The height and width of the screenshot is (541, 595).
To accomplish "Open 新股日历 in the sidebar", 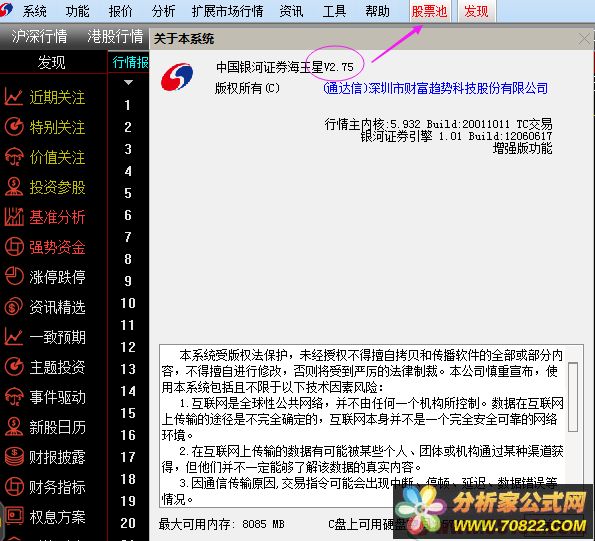I will pos(57,427).
